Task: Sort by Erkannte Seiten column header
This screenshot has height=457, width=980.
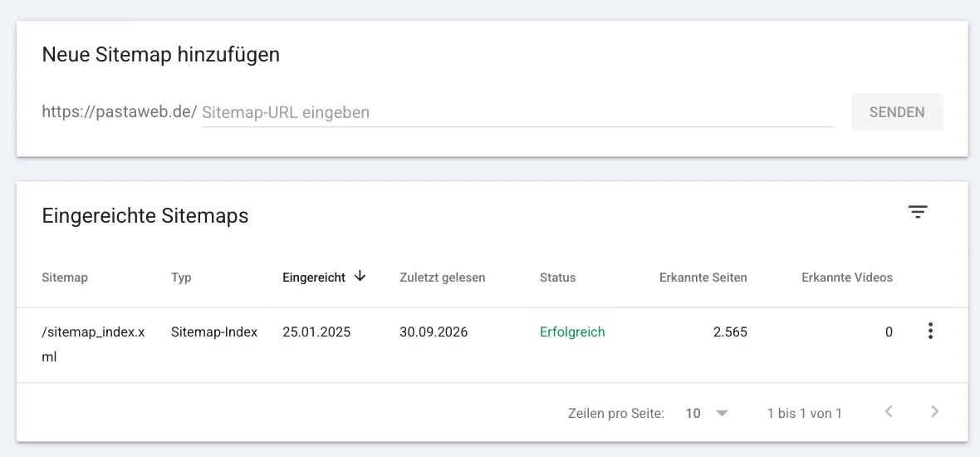Action: [703, 278]
